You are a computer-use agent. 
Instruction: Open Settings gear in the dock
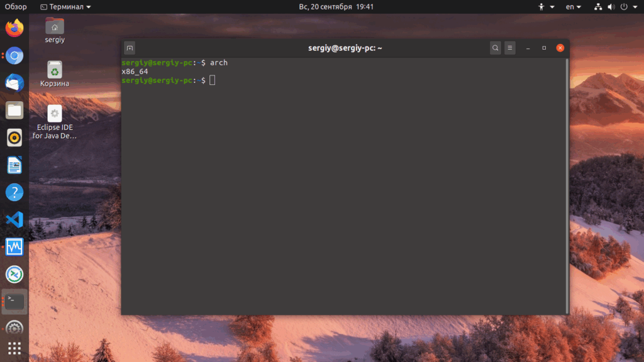(x=14, y=328)
